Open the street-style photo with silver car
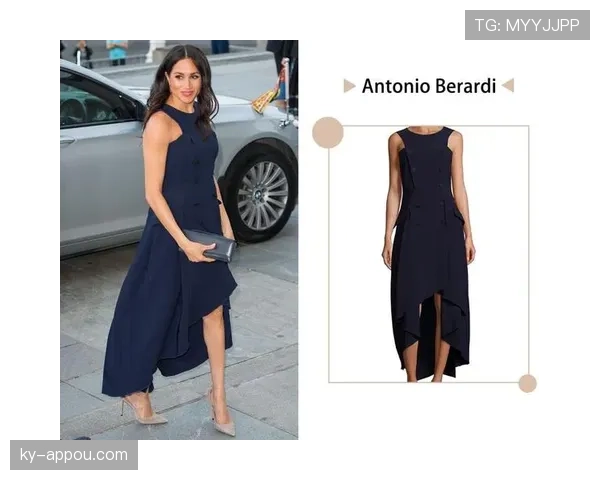The width and height of the screenshot is (600, 480). coord(179,240)
